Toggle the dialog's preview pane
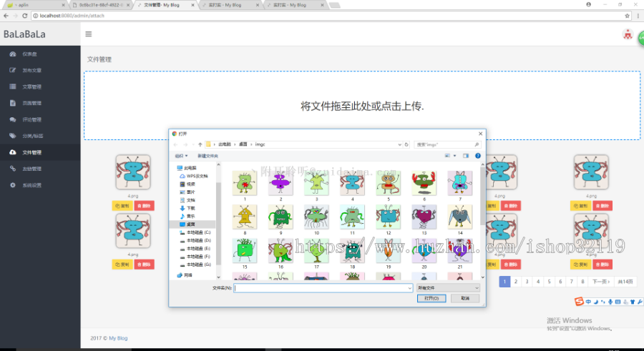This screenshot has width=644, height=351. pos(466,156)
